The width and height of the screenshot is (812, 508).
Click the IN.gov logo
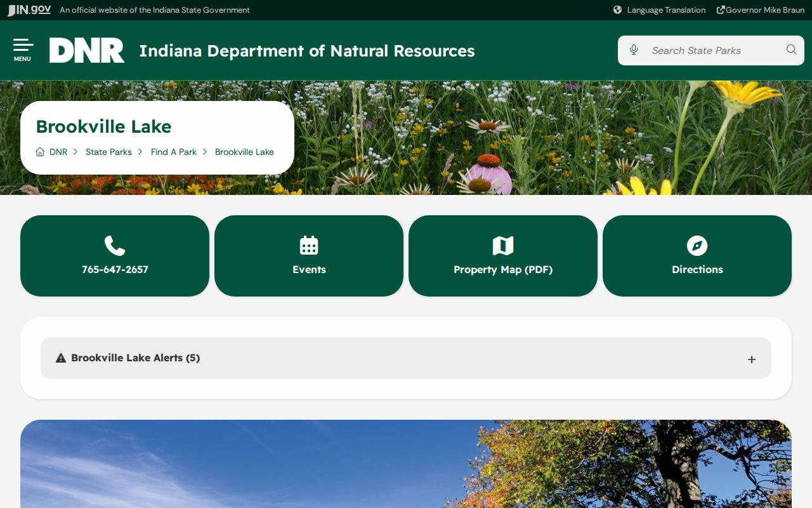[29, 10]
